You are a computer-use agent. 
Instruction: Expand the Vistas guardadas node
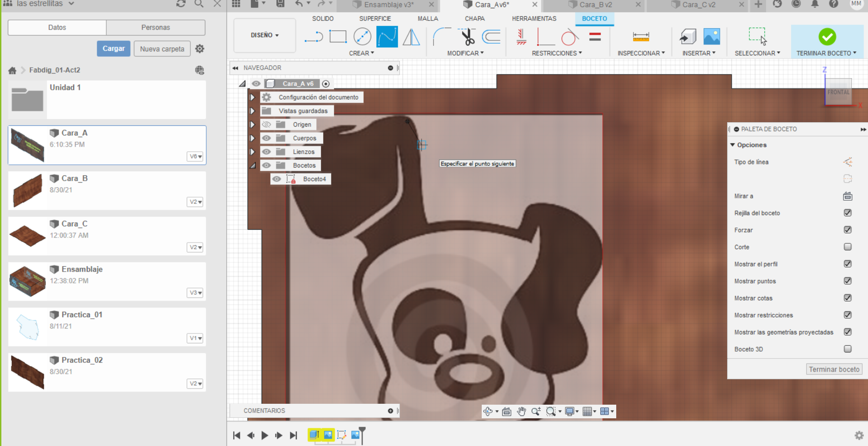(x=252, y=111)
